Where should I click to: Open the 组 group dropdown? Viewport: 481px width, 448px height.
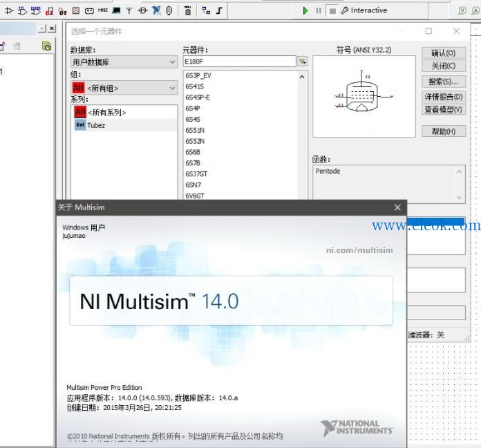(124, 88)
